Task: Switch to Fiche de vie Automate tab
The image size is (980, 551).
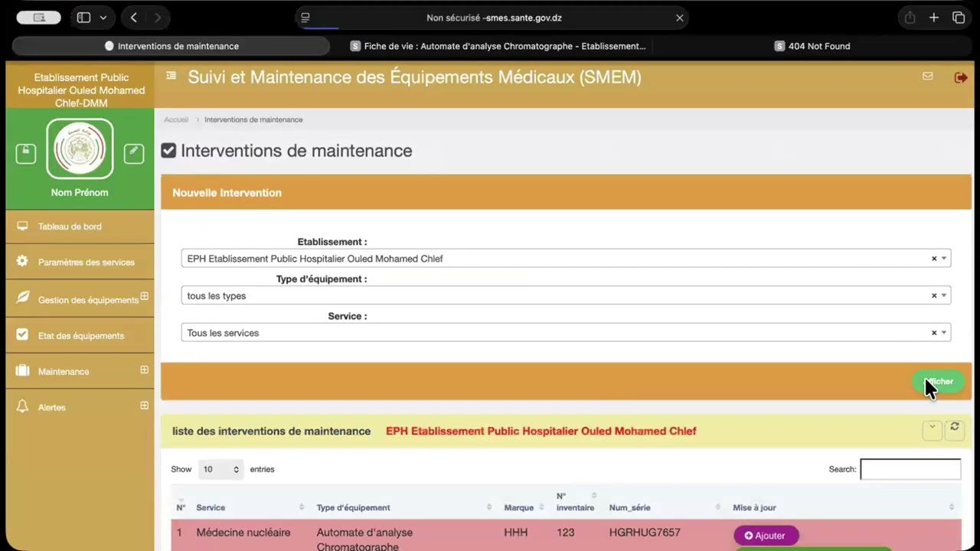Action: point(498,46)
